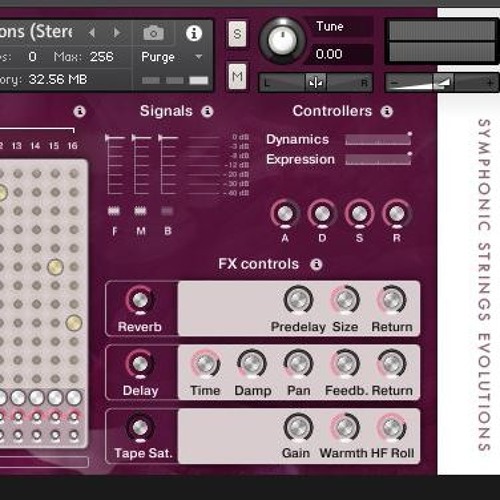Screen dimensions: 500x500
Task: Click the top grid peg in column 14
Action: point(37,174)
